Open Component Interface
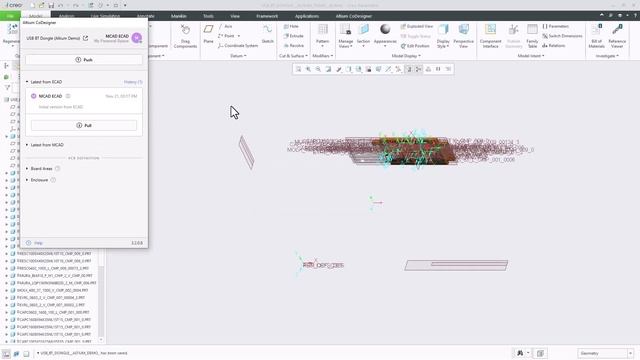The width and height of the screenshot is (640, 360). 490,36
